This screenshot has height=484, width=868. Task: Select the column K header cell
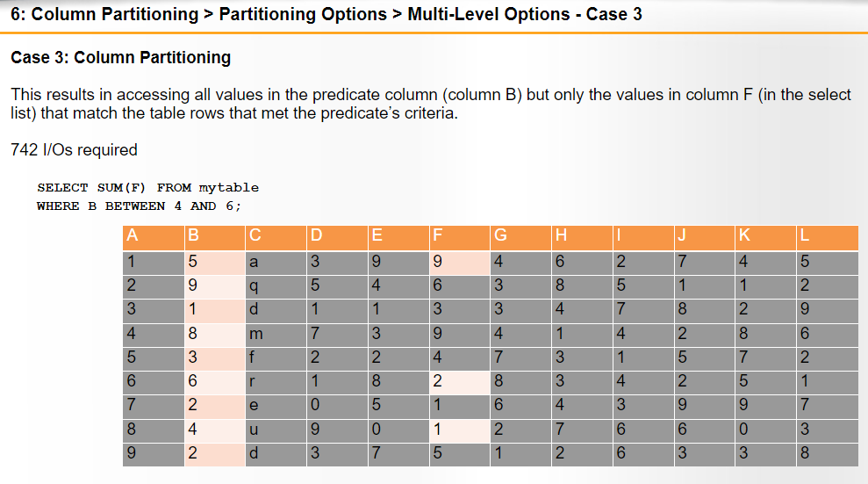765,237
